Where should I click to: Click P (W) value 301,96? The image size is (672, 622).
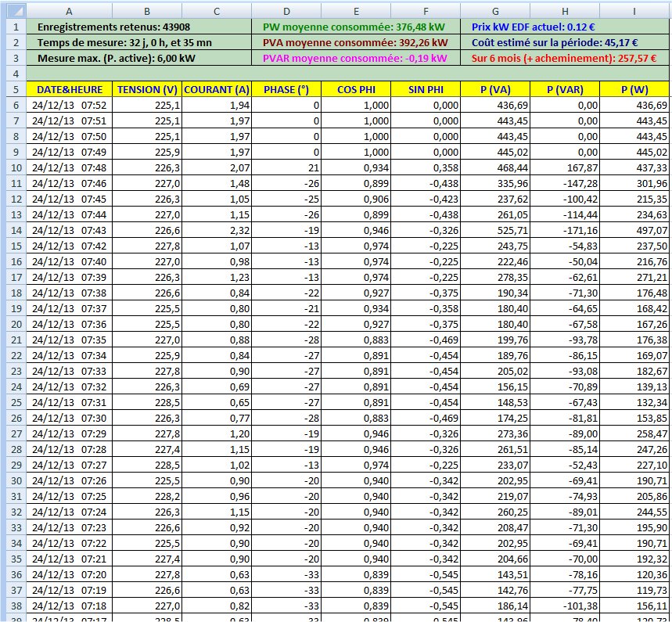[x=634, y=184]
